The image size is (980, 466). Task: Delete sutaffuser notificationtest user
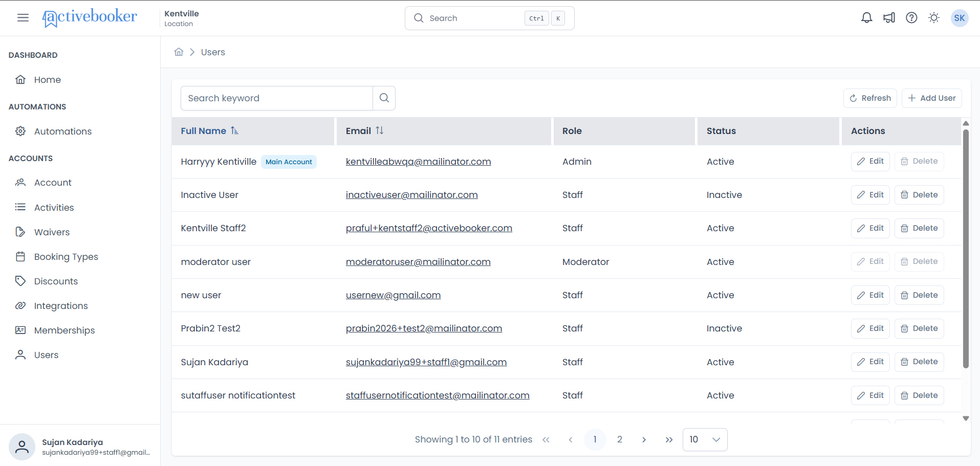(919, 395)
